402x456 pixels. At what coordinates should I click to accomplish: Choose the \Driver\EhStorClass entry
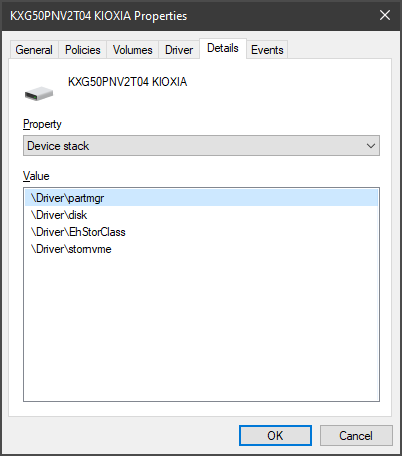pyautogui.click(x=201, y=232)
